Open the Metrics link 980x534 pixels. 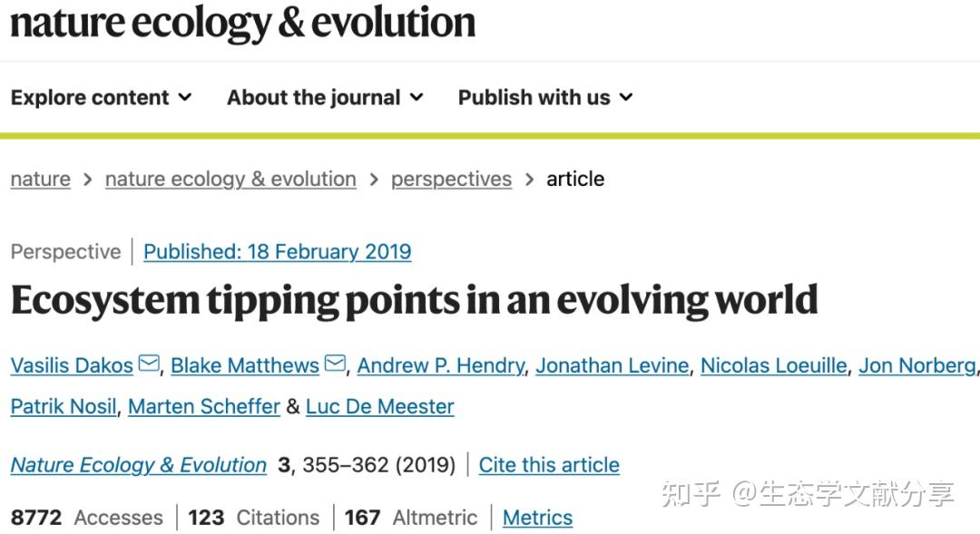tap(537, 518)
